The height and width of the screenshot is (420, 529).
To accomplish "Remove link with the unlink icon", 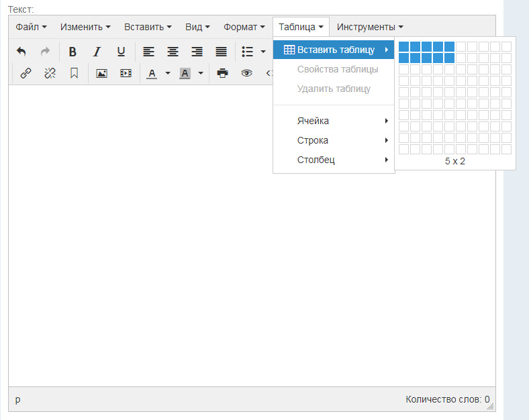I will [x=50, y=73].
